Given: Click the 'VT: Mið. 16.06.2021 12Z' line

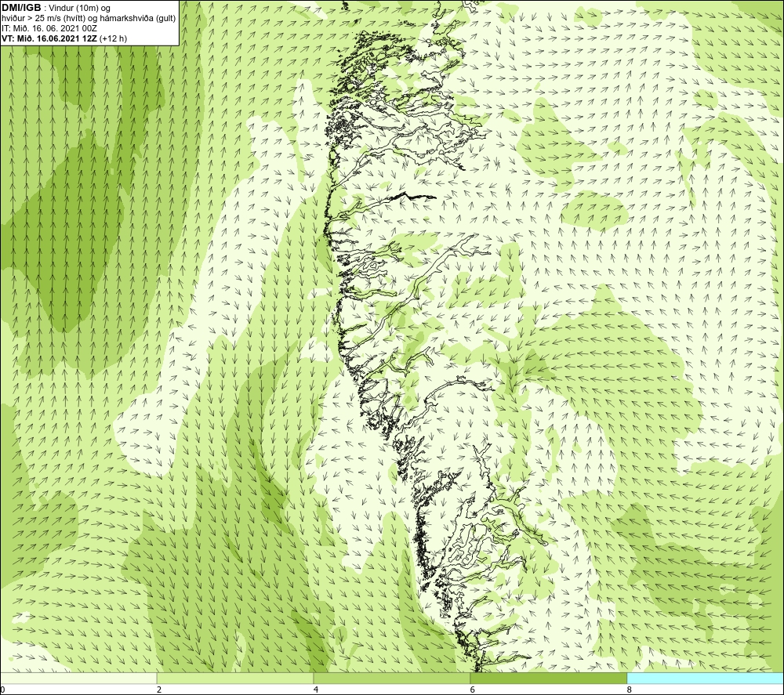Looking at the screenshot, I should (x=49, y=38).
